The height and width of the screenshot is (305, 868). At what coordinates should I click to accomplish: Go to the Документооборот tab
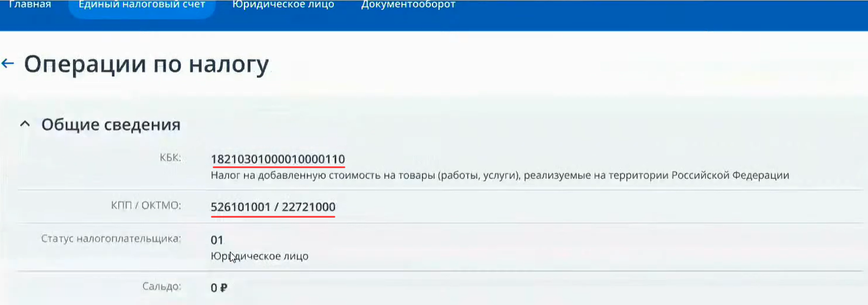tap(408, 5)
